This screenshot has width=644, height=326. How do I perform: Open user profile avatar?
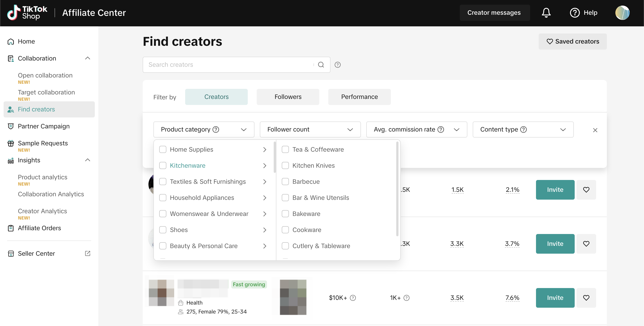[x=622, y=13]
